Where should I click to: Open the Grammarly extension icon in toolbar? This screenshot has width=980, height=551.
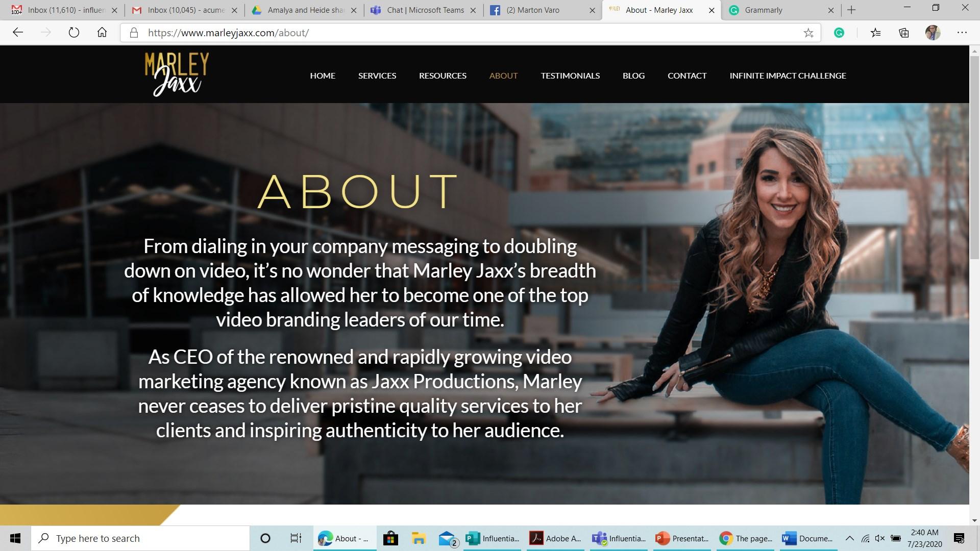[x=839, y=33]
